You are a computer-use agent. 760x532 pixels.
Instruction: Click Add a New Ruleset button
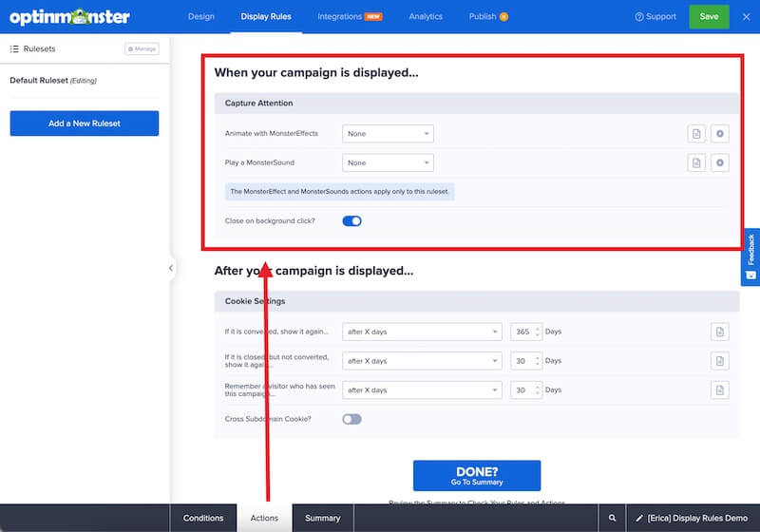(x=85, y=123)
